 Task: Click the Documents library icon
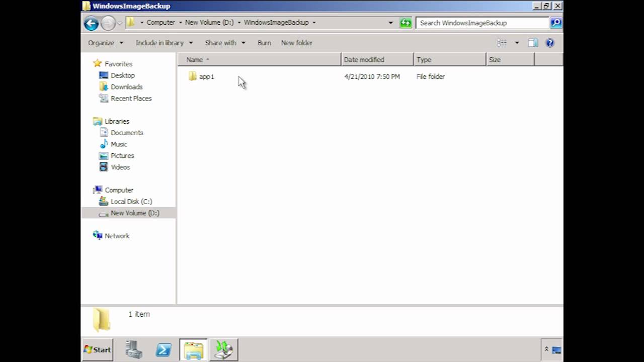coord(104,132)
